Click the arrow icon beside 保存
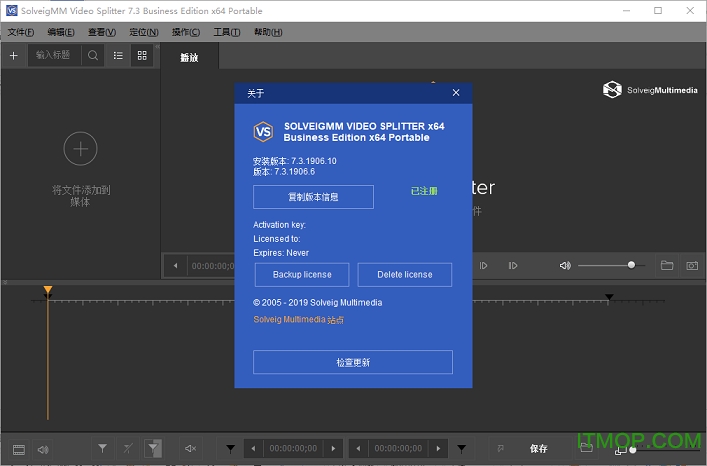 [500, 448]
